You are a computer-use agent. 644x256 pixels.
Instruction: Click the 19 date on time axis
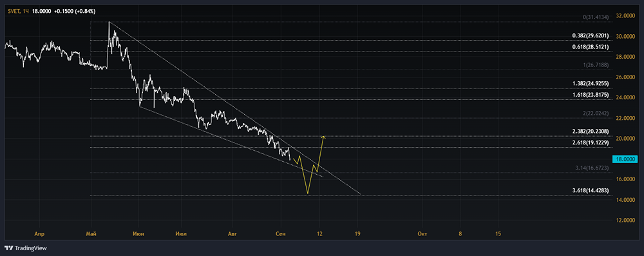tap(357, 234)
